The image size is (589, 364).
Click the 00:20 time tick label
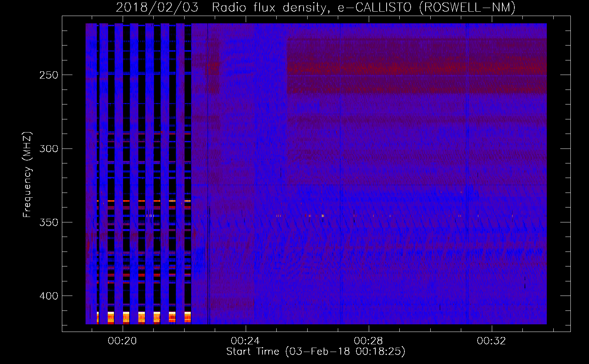coord(122,341)
